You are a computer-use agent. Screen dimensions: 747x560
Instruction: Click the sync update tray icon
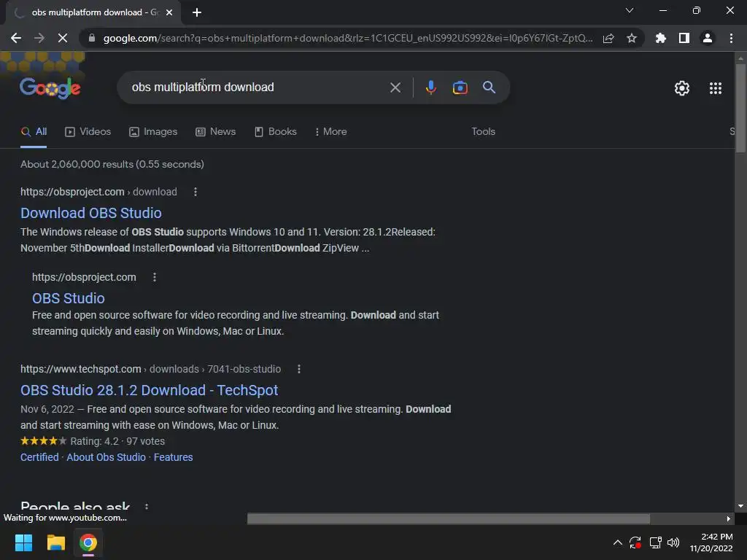[635, 542]
